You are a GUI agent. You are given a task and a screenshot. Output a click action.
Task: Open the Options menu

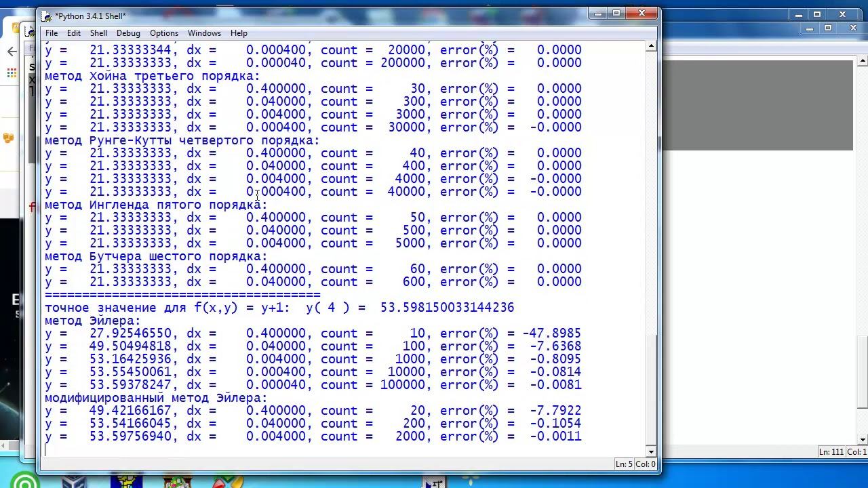164,33
